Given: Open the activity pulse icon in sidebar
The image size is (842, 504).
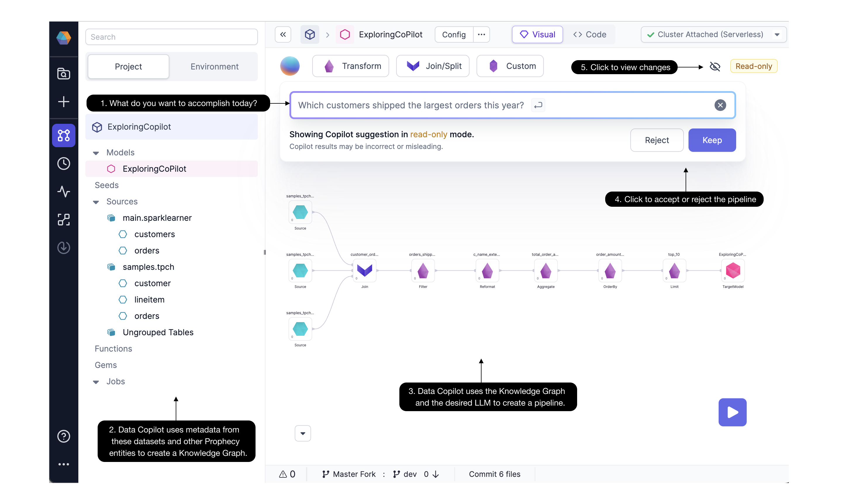Looking at the screenshot, I should tap(63, 192).
